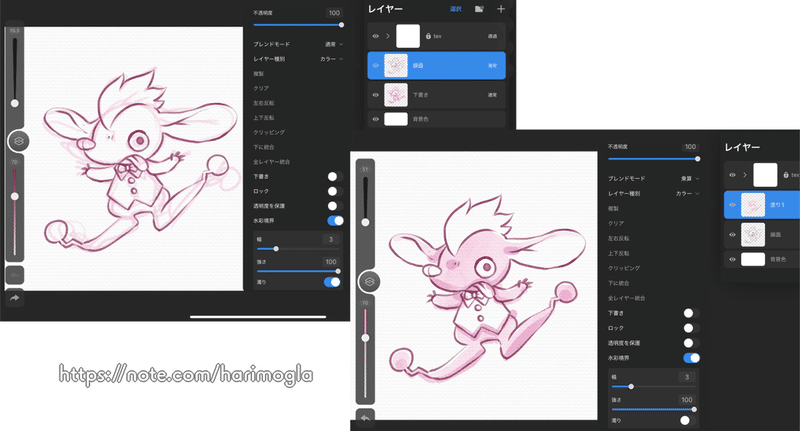Image resolution: width=800 pixels, height=431 pixels.
Task: Disable the 滲り switch in the left window
Action: (x=332, y=282)
